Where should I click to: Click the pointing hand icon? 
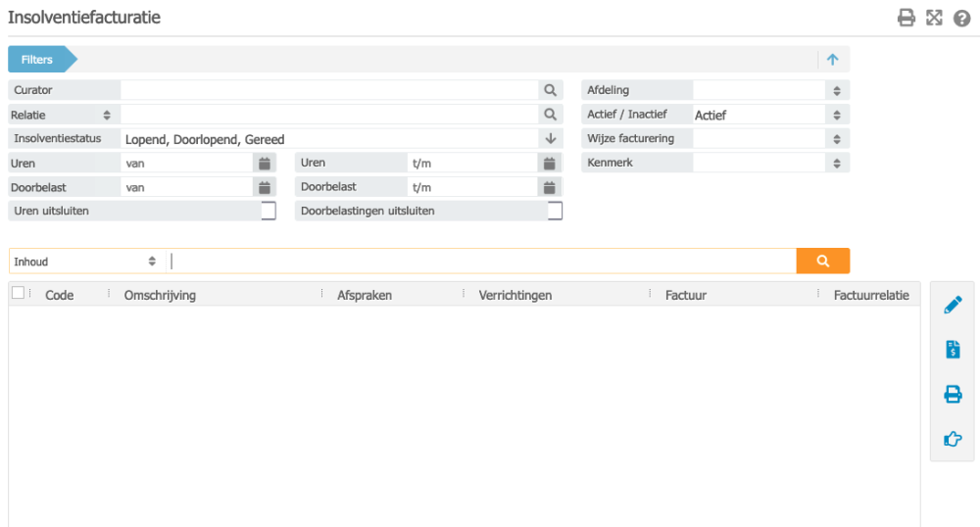(x=953, y=439)
